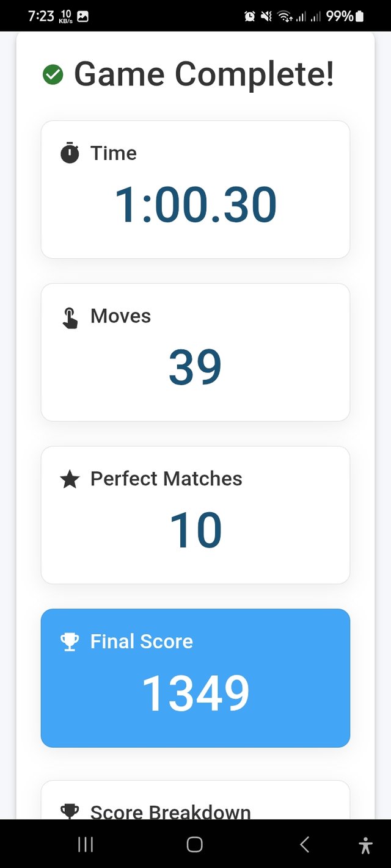
Task: Tap the trophy icon beside Score Breakdown
Action: 70,811
